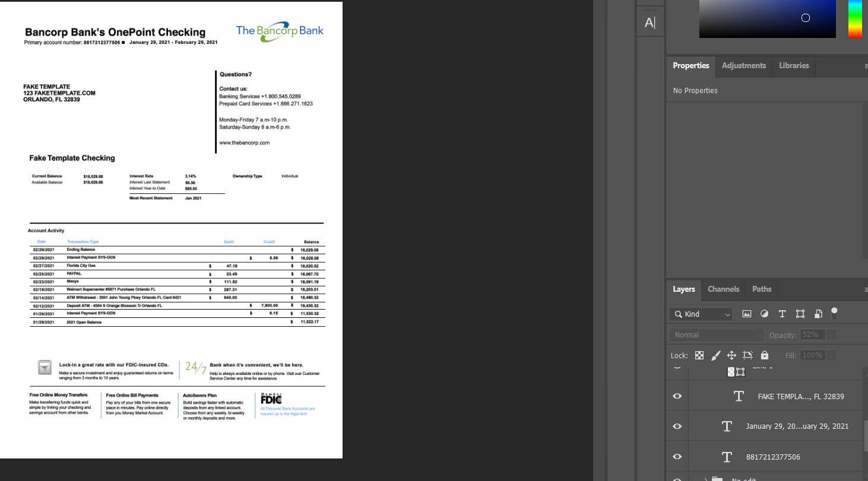Click 'Most Recent Statement' label
This screenshot has height=481, width=868.
coord(151,198)
